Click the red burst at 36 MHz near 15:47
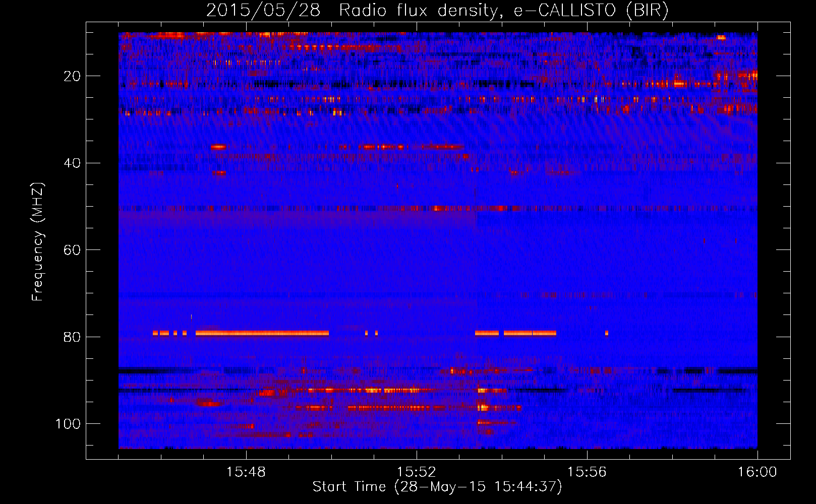 click(219, 147)
